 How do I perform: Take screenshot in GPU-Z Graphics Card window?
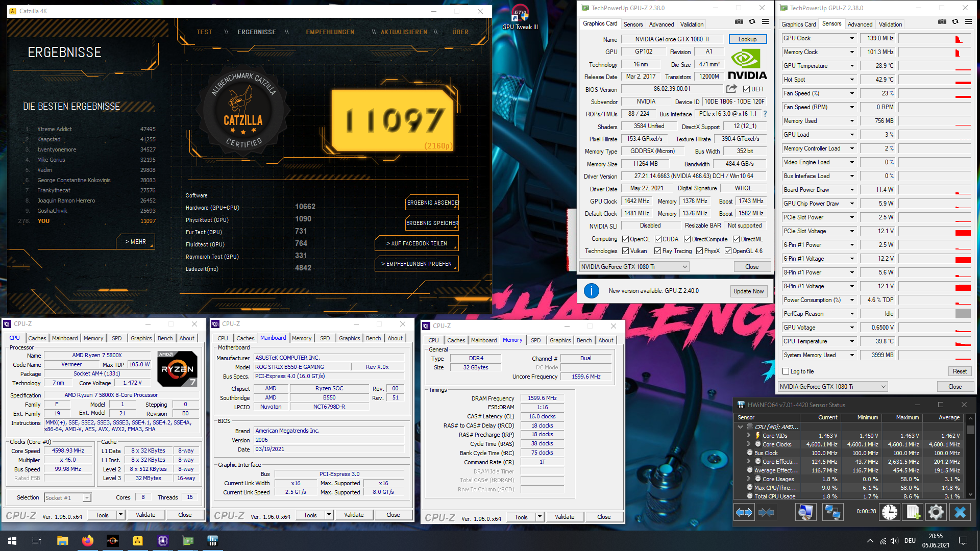point(739,21)
